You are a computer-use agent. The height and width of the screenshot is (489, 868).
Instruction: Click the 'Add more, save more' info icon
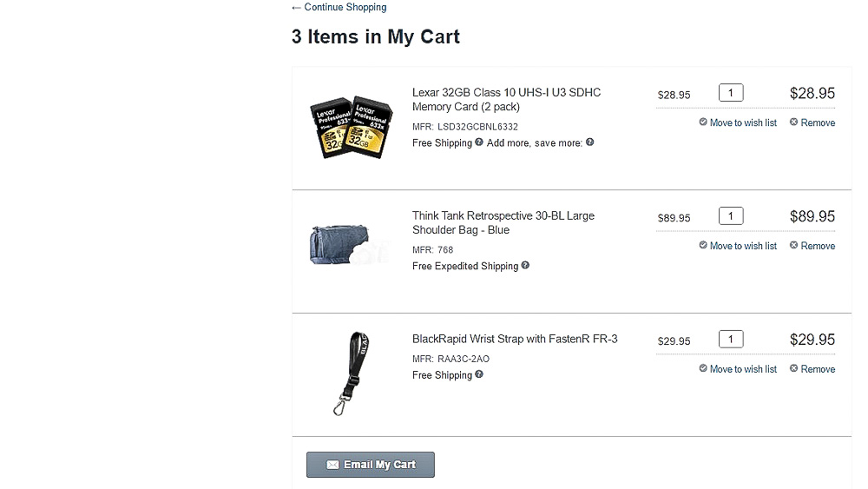(590, 142)
